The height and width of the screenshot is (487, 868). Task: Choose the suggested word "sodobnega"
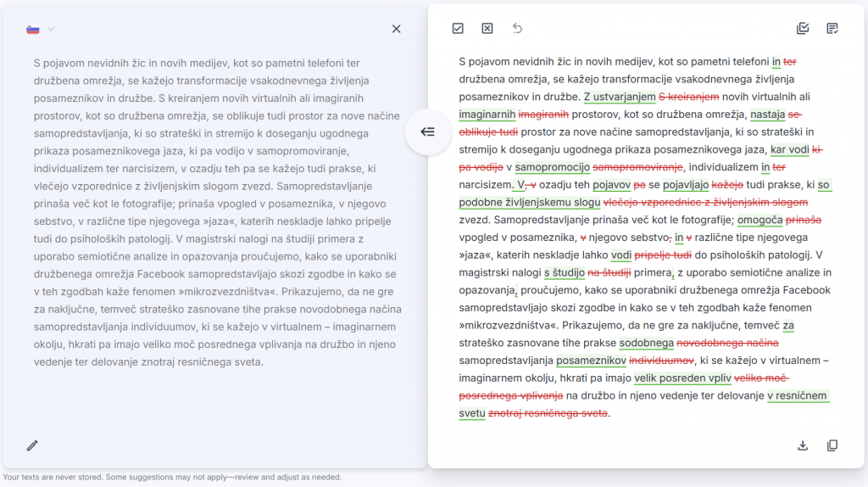coord(647,343)
